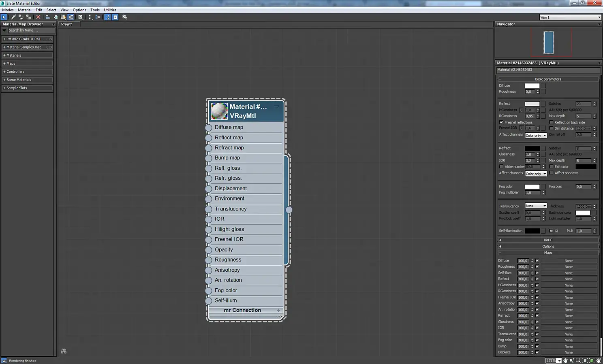Viewport: 603px width, 364px height.
Task: Click Reflect map None button in Maps
Action: (569, 279)
